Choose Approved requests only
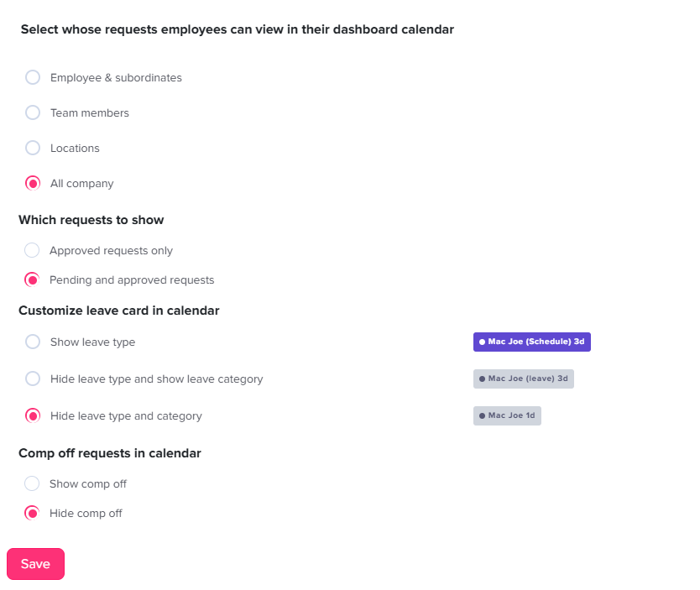Image resolution: width=700 pixels, height=590 pixels. click(32, 250)
